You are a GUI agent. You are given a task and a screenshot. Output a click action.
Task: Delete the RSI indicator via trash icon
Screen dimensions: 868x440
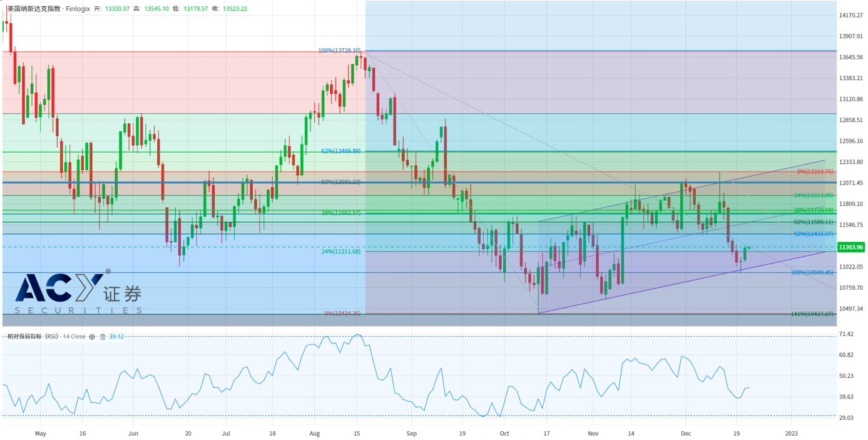click(103, 337)
